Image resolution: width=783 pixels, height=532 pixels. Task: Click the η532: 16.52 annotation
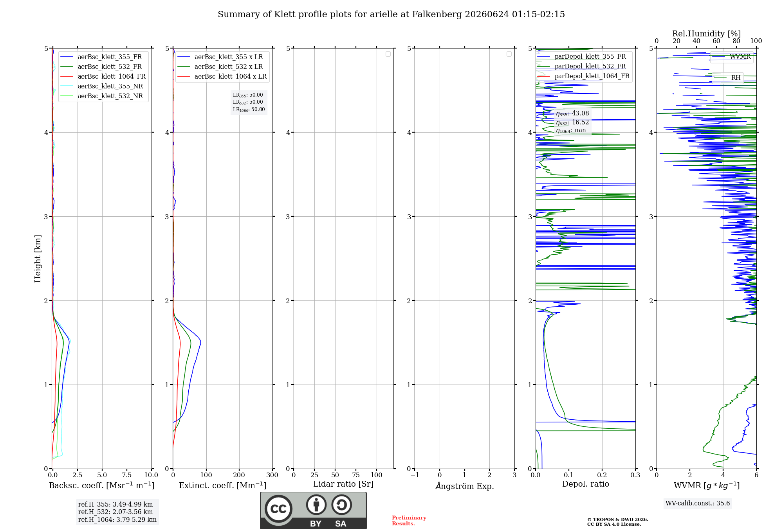pyautogui.click(x=572, y=122)
